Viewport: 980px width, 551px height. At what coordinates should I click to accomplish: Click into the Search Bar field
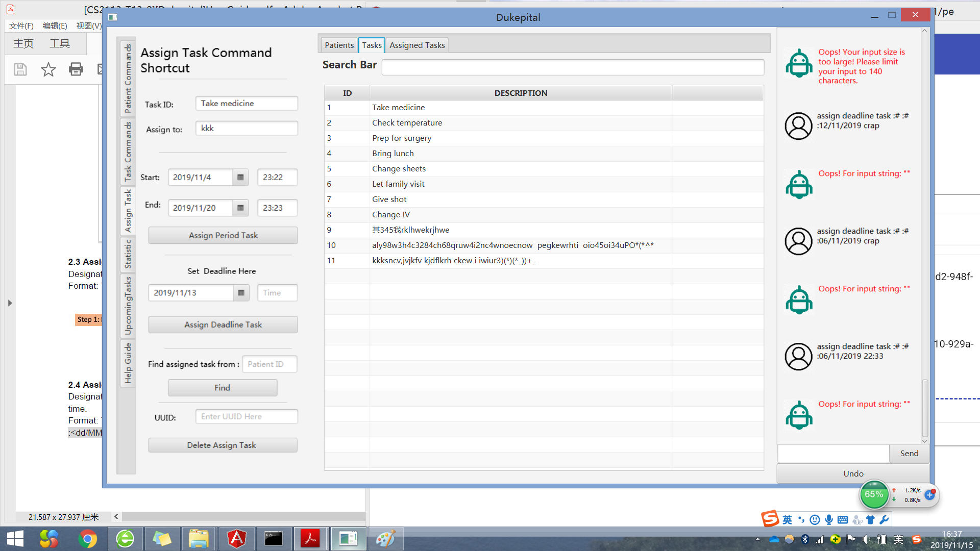tap(572, 67)
